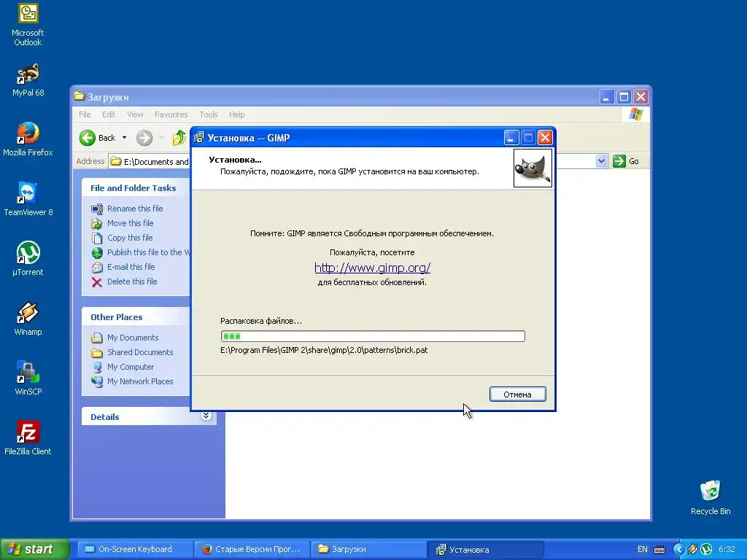747x560 pixels.
Task: Expand hidden tray icons with the arrow
Action: point(679,550)
